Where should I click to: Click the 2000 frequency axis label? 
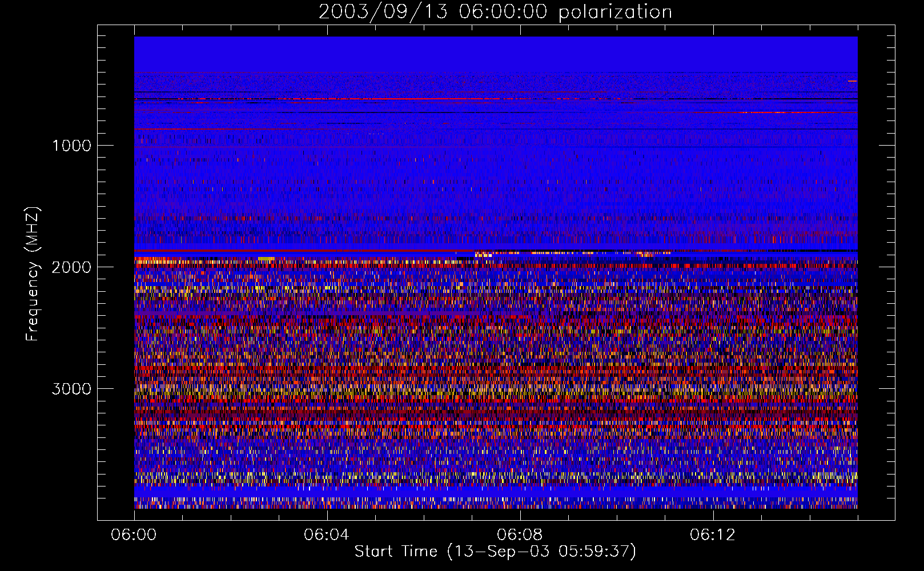coord(71,267)
